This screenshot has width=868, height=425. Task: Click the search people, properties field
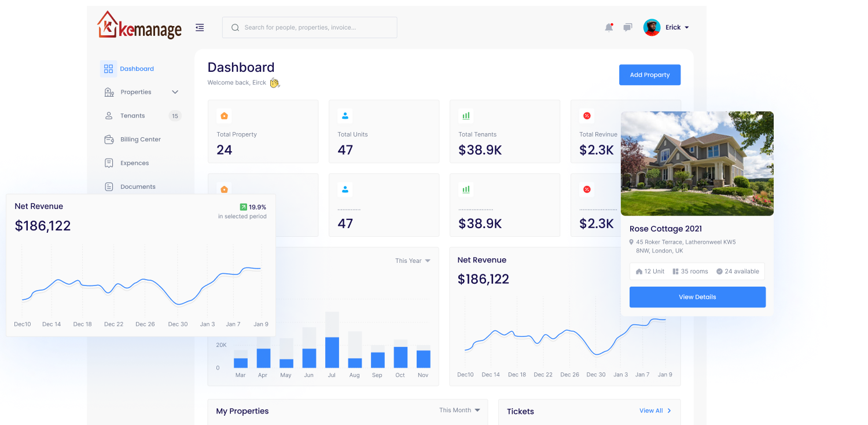[310, 27]
